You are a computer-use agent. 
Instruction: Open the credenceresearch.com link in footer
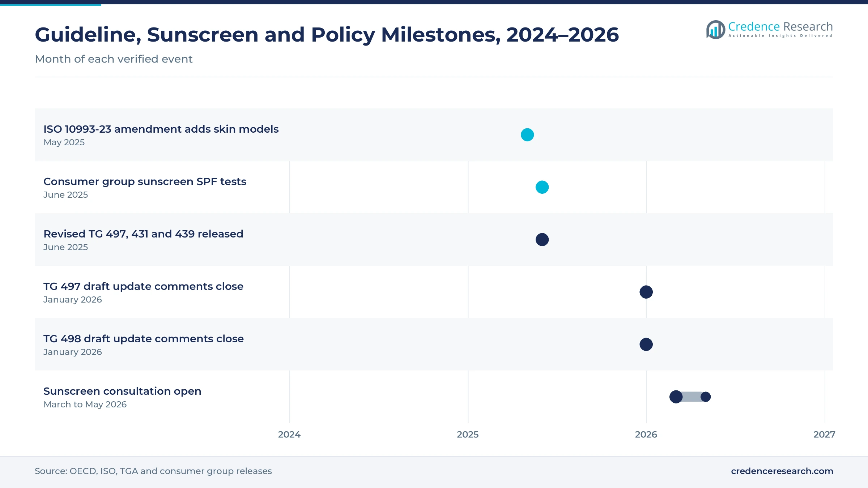click(782, 471)
